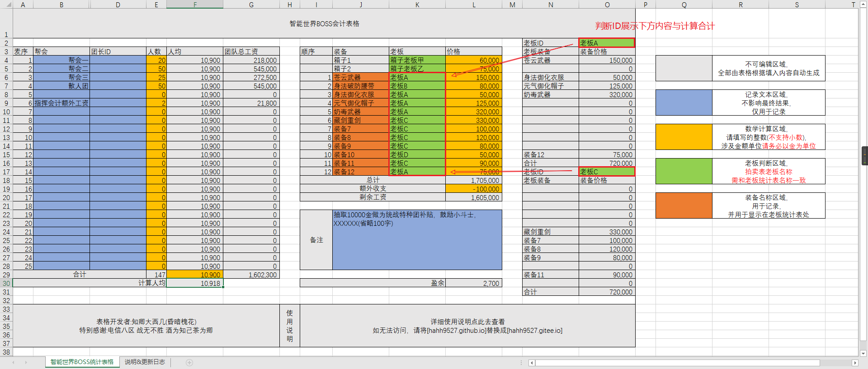868x369 pixels.
Task: Open the 详细使用说明点此去查看 link
Action: [467, 322]
